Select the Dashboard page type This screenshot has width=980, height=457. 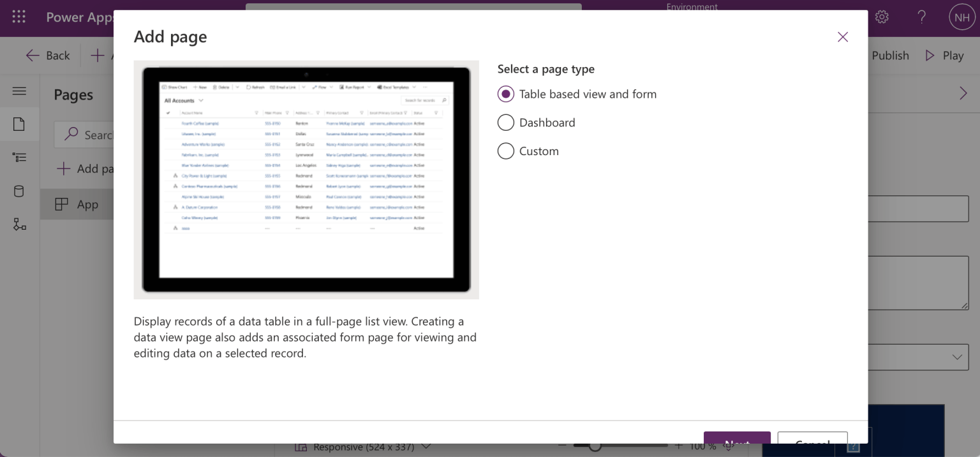coord(537,123)
